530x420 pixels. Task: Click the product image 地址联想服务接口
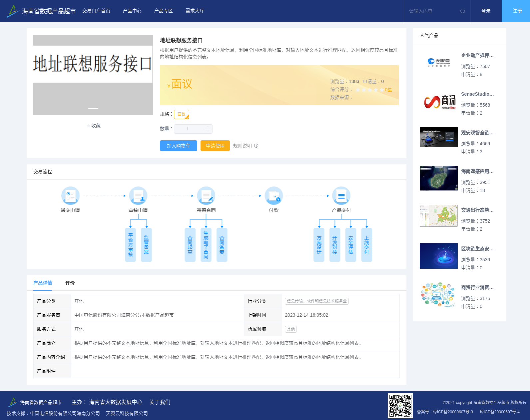point(93,75)
